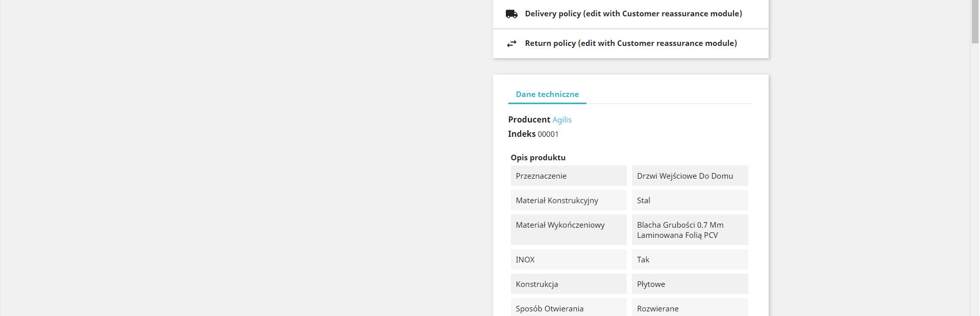
Task: Click the Materiał Konstrukcyjny cell
Action: 568,201
